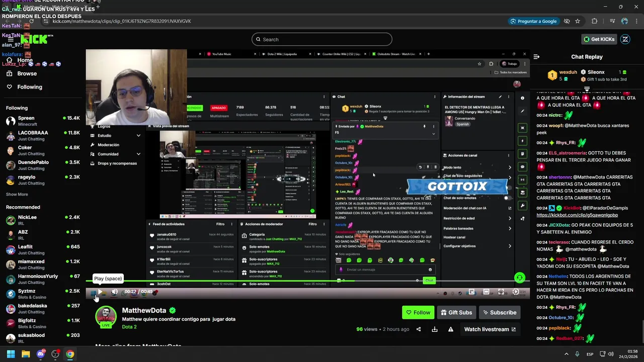Open Chrome profile avatar

(x=624, y=21)
